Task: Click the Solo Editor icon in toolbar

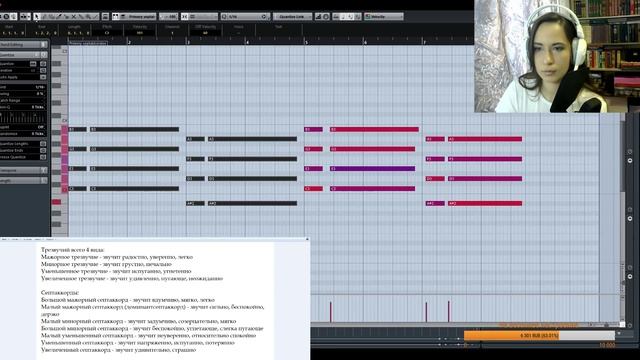Action: point(7,17)
